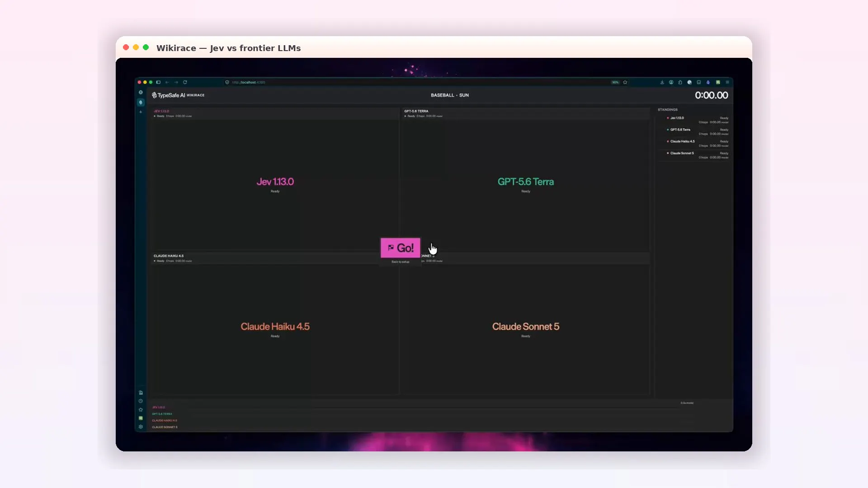Click the CLAUDE HAIKU 4.5 pane header label
The width and height of the screenshot is (868, 488).
(x=169, y=256)
